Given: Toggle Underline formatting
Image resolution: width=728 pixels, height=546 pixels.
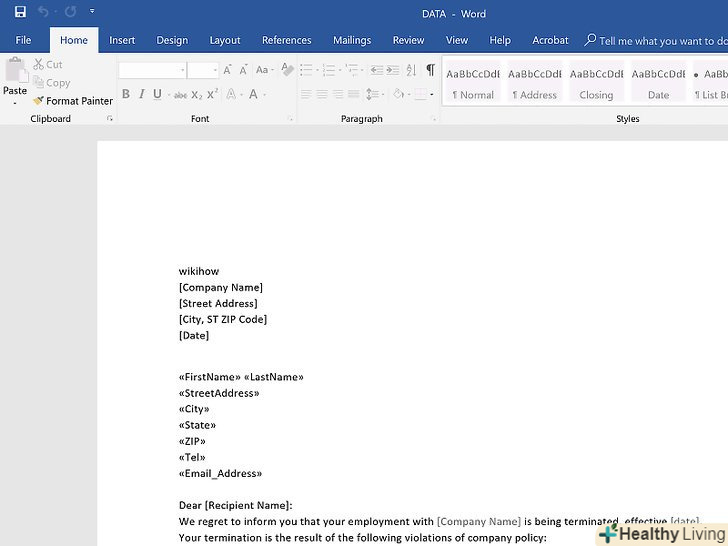Looking at the screenshot, I should 157,95.
